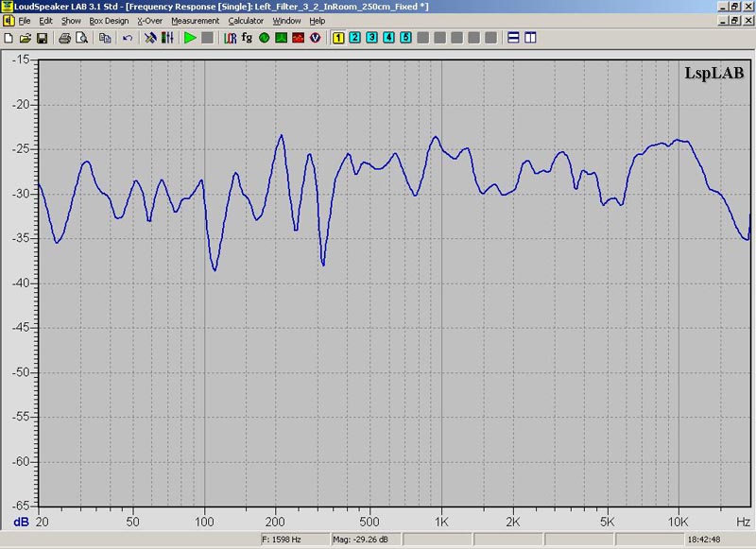This screenshot has height=549, width=756.
Task: Open the mixer sliders settings icon
Action: [167, 38]
